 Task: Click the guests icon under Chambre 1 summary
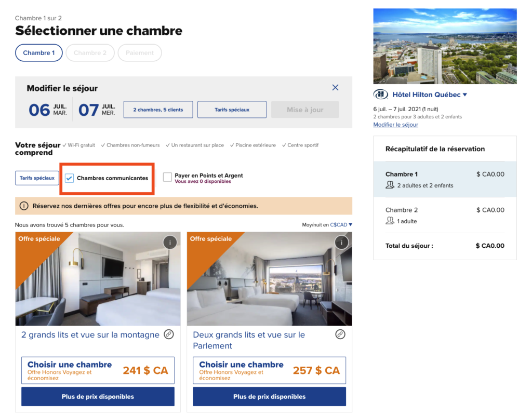[391, 185]
